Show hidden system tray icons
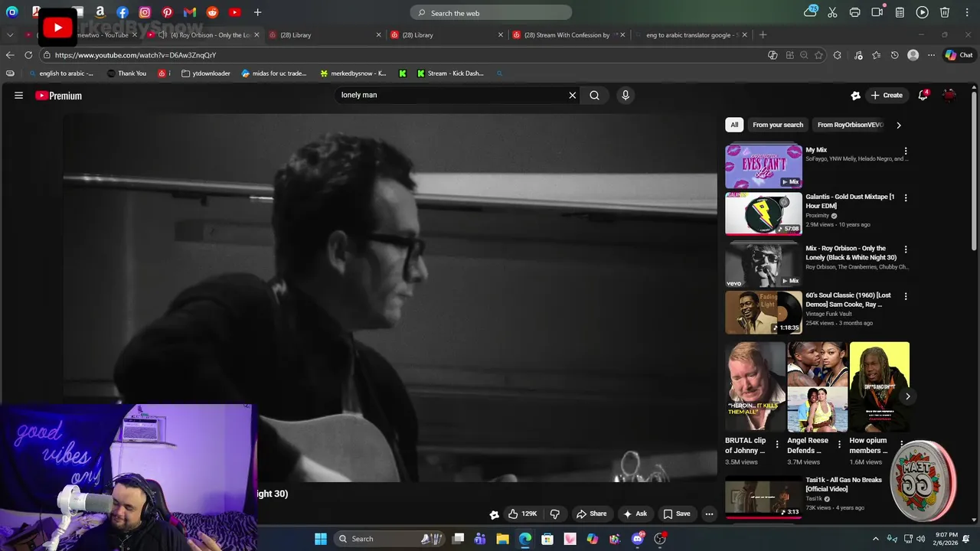The width and height of the screenshot is (980, 551). pyautogui.click(x=876, y=539)
